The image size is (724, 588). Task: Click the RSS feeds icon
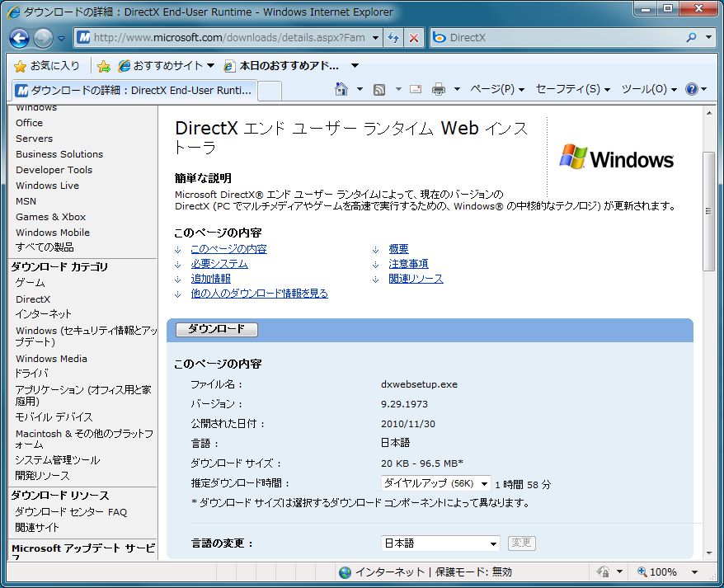pos(379,90)
